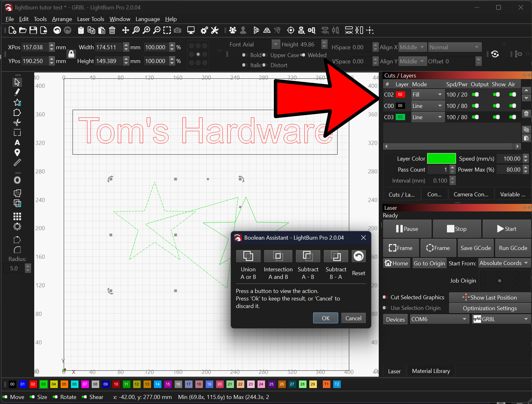
Task: Click the green Layer Color swatch
Action: (x=441, y=158)
